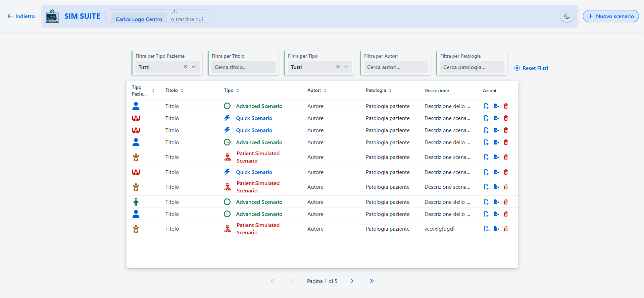Click the Tipo column header label

(x=229, y=90)
